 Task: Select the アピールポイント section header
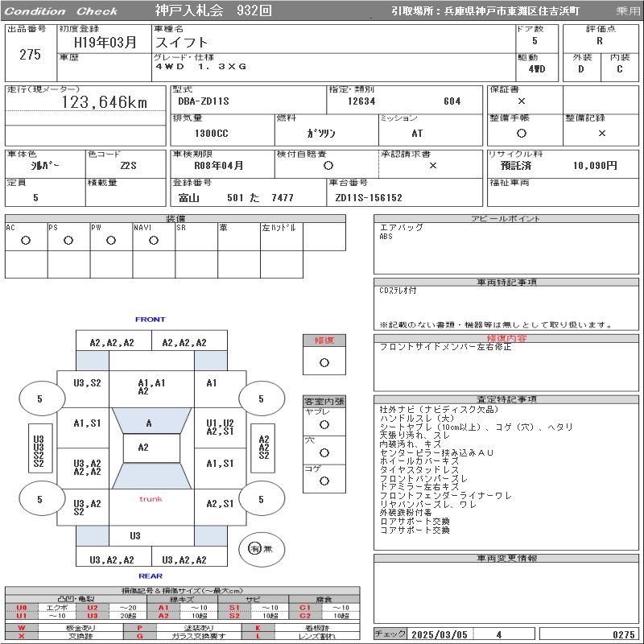pos(507,219)
